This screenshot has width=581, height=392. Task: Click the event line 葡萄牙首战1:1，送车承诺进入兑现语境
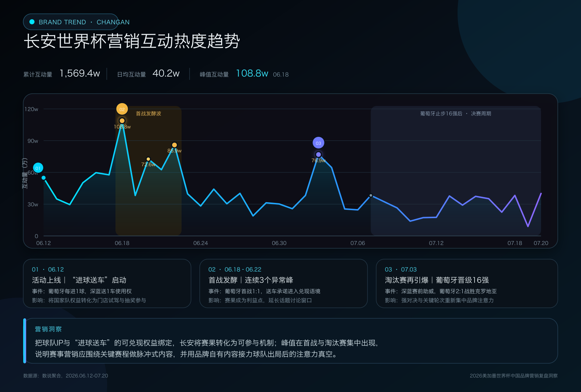[264, 291]
